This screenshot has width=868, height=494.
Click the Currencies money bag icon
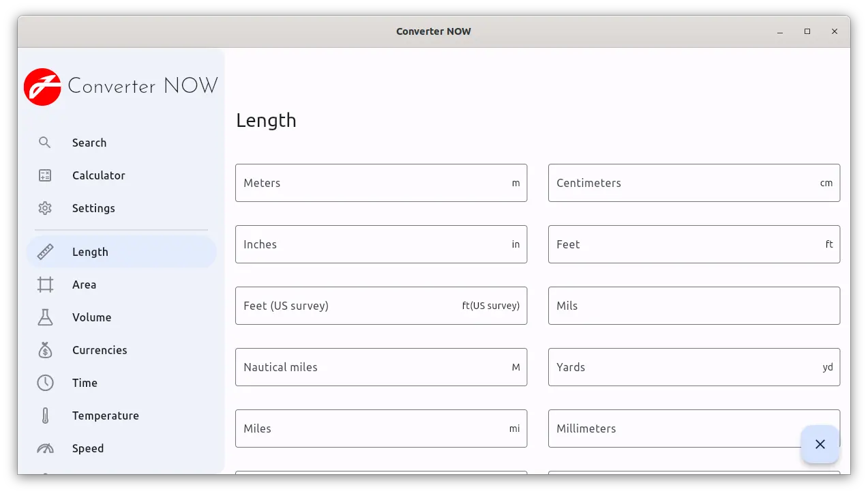(45, 350)
